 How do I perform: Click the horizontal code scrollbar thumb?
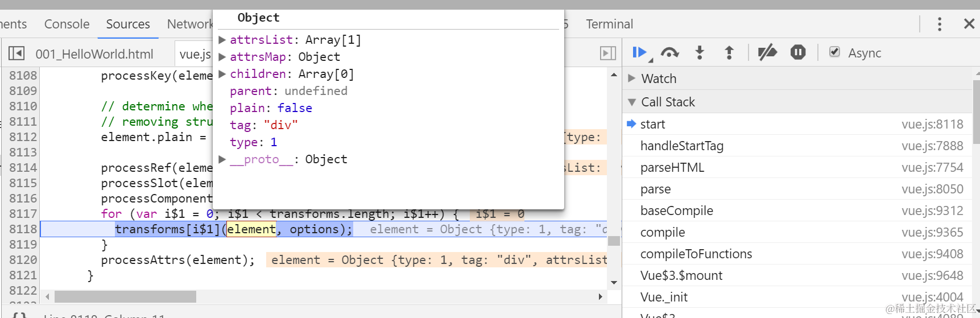pyautogui.click(x=125, y=297)
